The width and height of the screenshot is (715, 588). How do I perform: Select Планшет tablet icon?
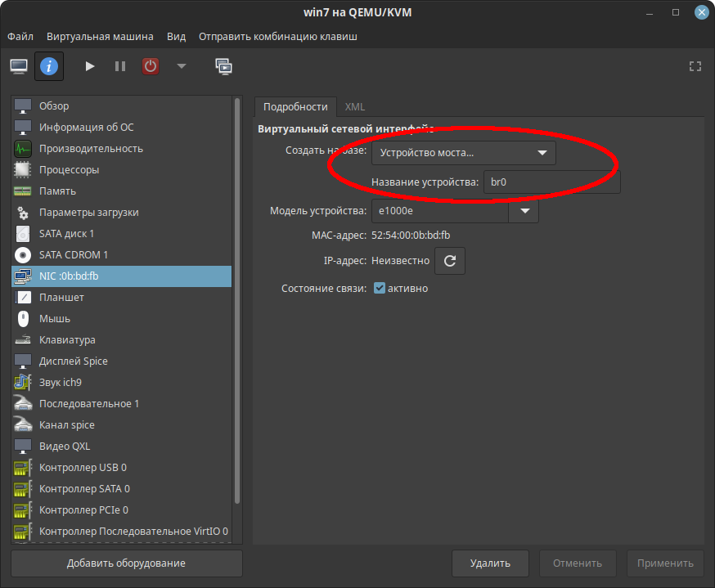click(x=23, y=297)
